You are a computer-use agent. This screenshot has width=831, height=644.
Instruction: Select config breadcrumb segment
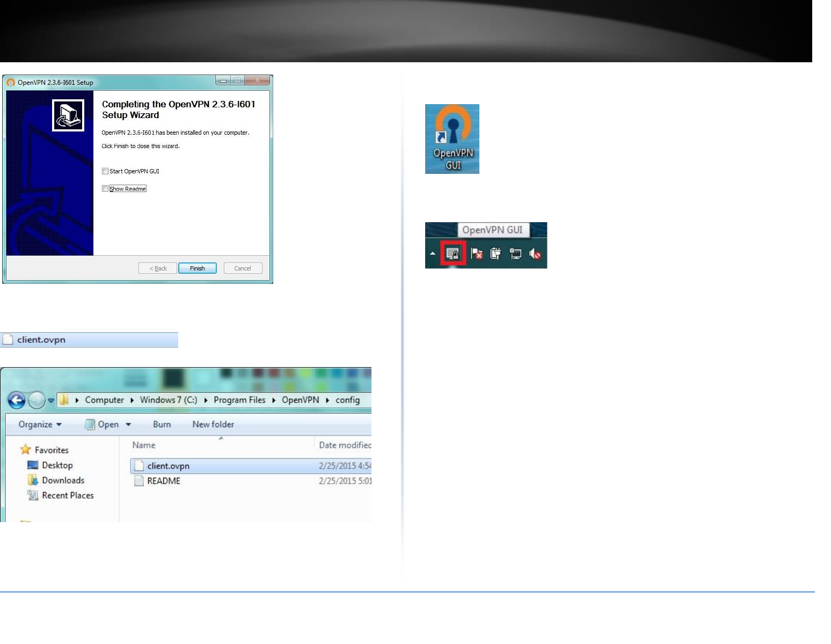tap(347, 400)
